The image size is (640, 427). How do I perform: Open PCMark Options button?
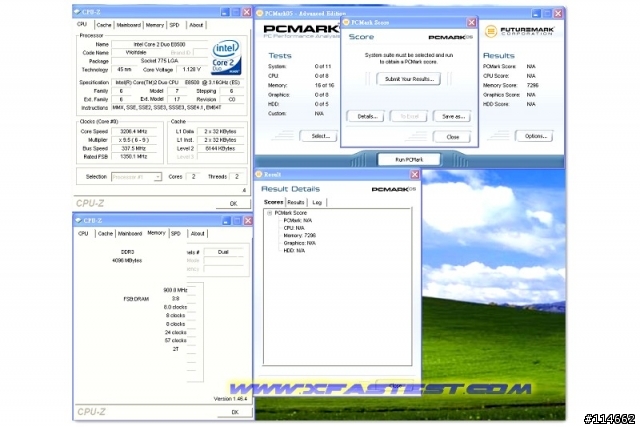point(534,136)
